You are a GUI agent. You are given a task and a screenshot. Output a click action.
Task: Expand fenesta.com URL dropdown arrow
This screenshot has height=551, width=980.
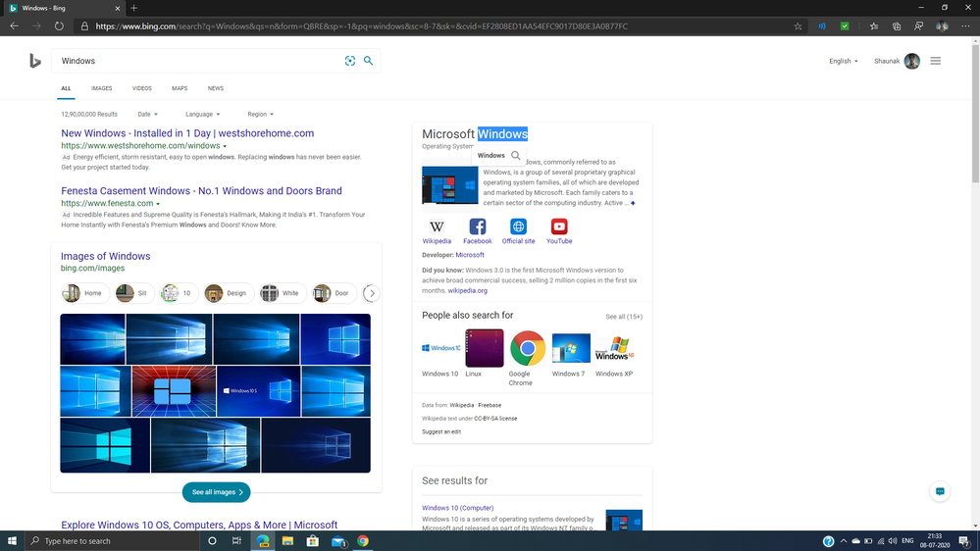(158, 204)
